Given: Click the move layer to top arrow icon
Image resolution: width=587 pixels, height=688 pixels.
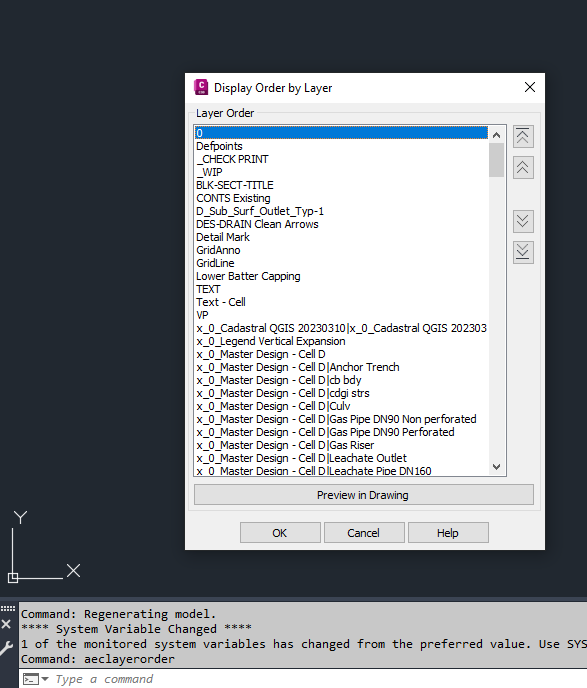Looking at the screenshot, I should pos(523,136).
